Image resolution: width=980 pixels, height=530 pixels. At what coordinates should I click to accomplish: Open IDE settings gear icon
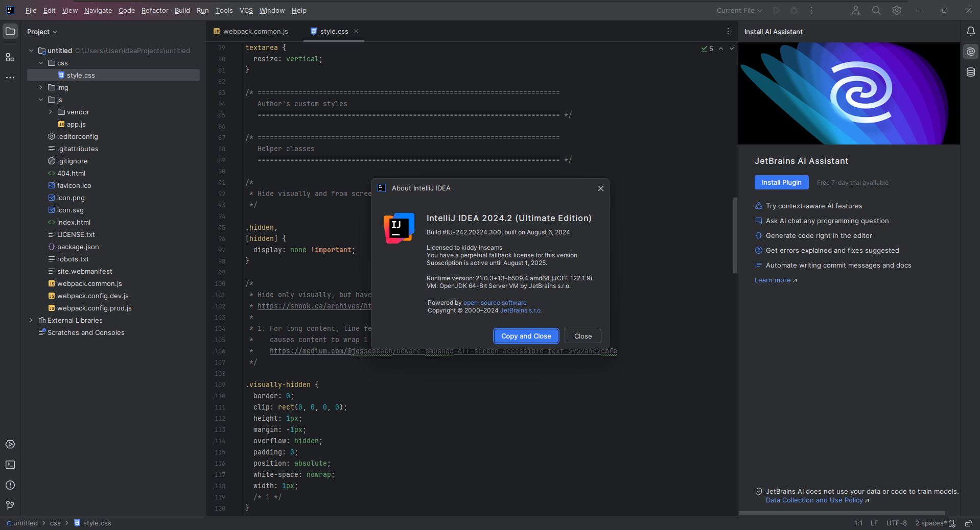pos(896,10)
